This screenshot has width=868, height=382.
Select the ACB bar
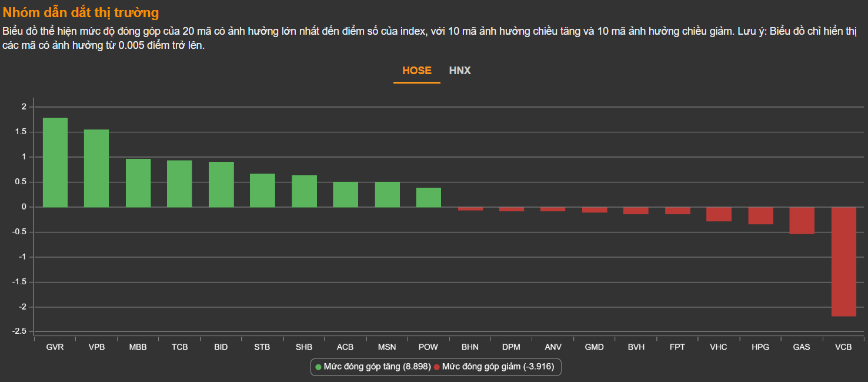click(x=345, y=194)
